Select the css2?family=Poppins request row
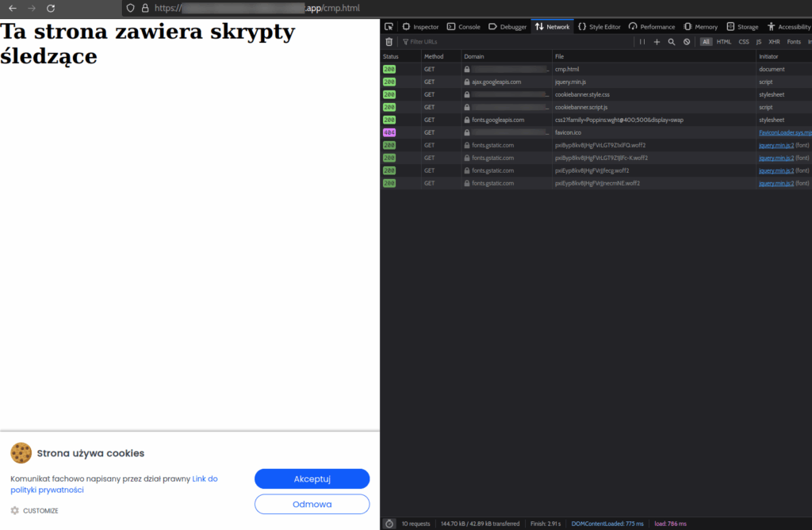The width and height of the screenshot is (812, 530). 596,120
